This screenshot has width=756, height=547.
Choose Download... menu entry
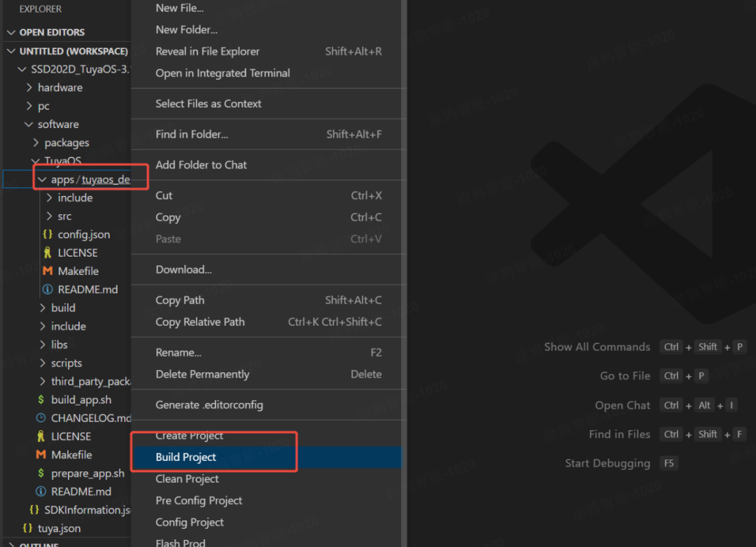click(268, 269)
